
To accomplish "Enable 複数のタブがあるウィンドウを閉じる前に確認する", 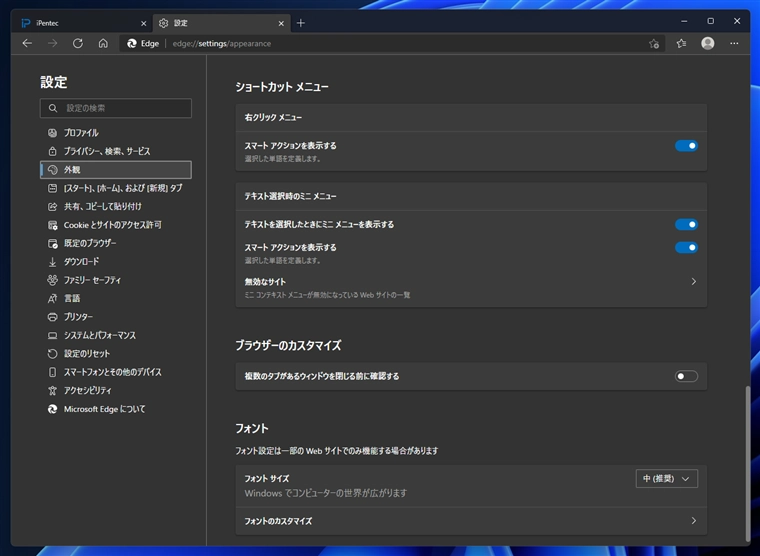I will click(x=686, y=376).
